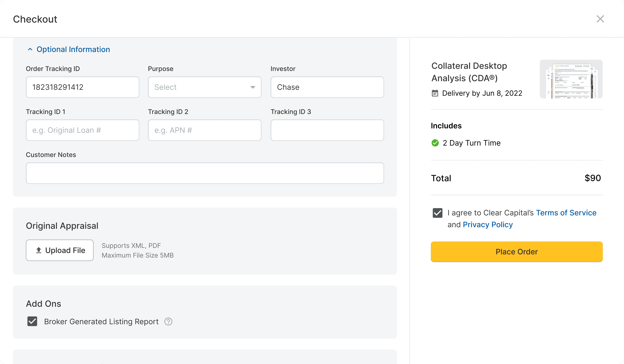Click the upload arrow icon in Upload File
Image resolution: width=624 pixels, height=364 pixels.
(39, 250)
